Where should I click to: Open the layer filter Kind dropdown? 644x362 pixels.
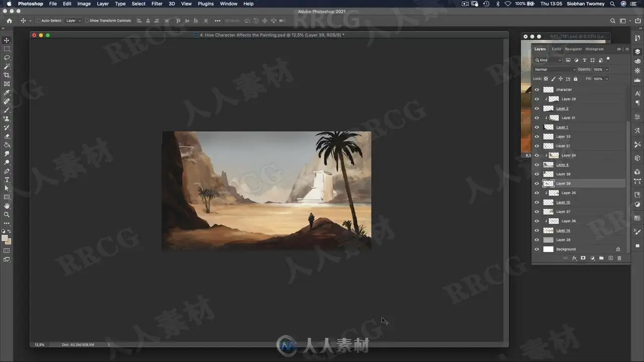click(548, 60)
